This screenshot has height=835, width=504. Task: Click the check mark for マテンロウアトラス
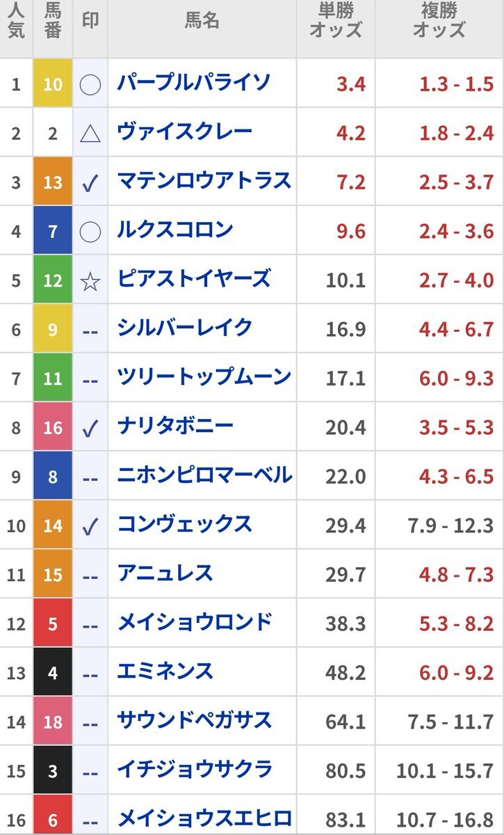coord(90,183)
